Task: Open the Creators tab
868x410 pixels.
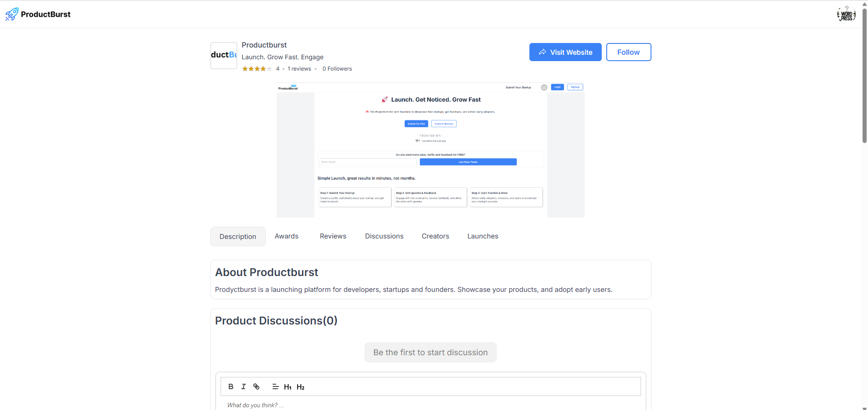Action: tap(435, 236)
